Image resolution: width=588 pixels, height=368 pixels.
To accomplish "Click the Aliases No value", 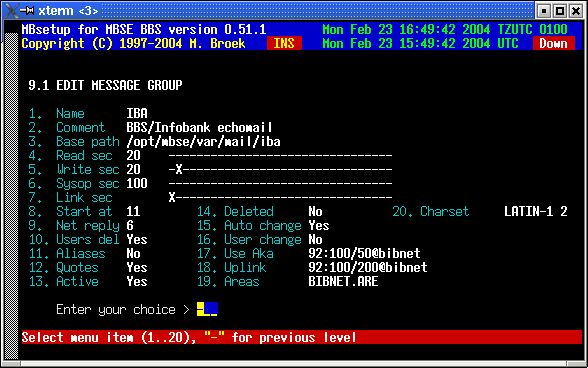I will tap(134, 254).
